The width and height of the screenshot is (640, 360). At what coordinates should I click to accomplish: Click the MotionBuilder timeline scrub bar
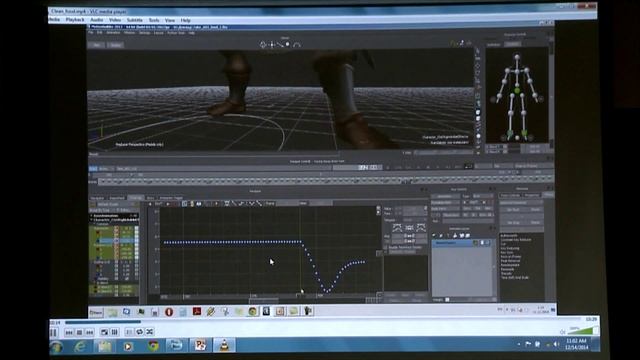pyautogui.click(x=326, y=180)
